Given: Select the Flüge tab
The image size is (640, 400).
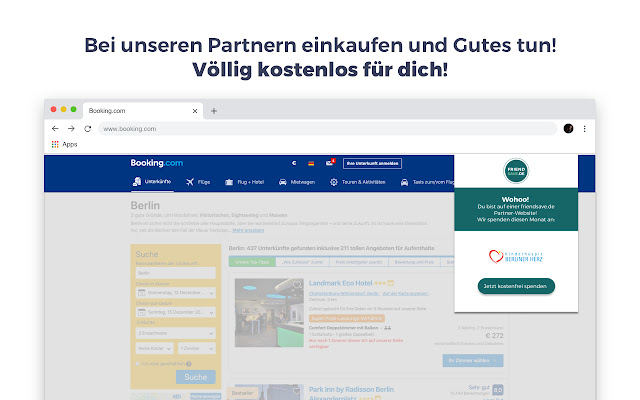Looking at the screenshot, I should 198,182.
